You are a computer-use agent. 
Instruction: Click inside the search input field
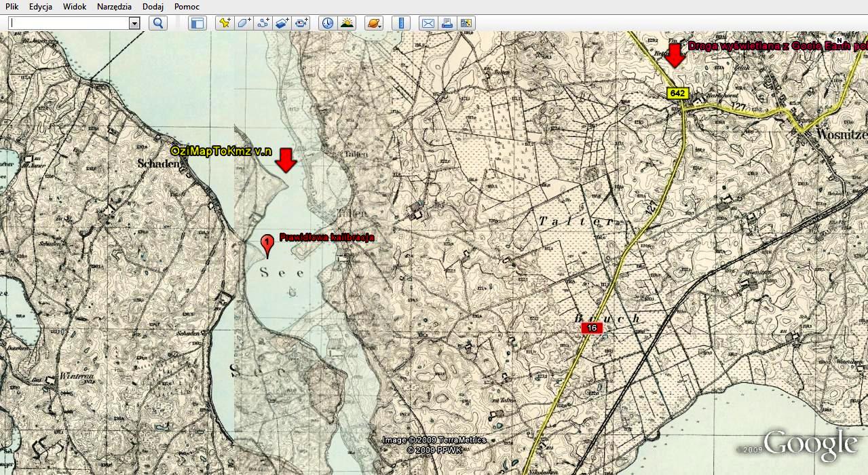tap(68, 23)
